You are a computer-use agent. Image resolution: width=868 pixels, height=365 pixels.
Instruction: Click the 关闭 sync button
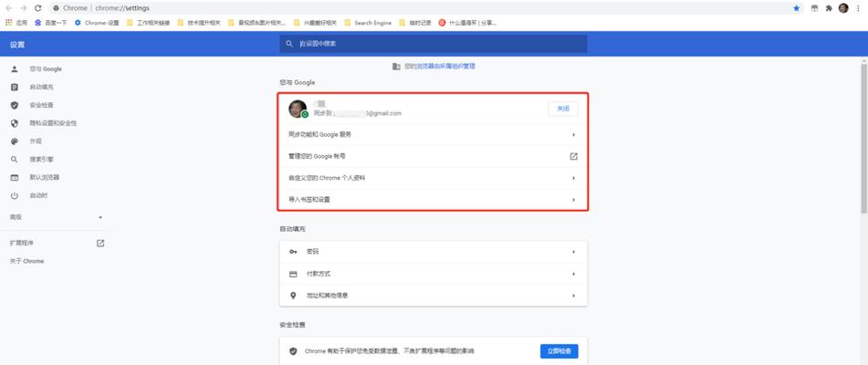(563, 109)
